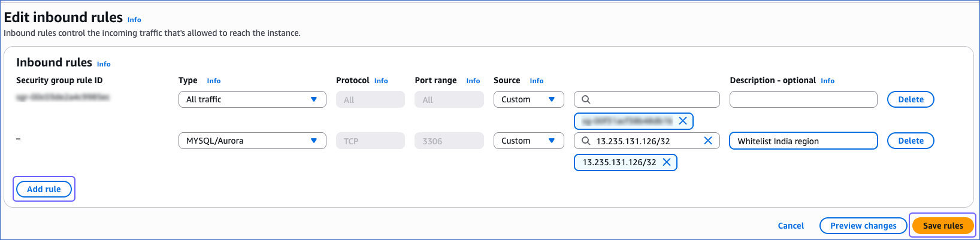Image resolution: width=980 pixels, height=240 pixels.
Task: Click the disabled All port range field in first row
Action: (x=449, y=99)
